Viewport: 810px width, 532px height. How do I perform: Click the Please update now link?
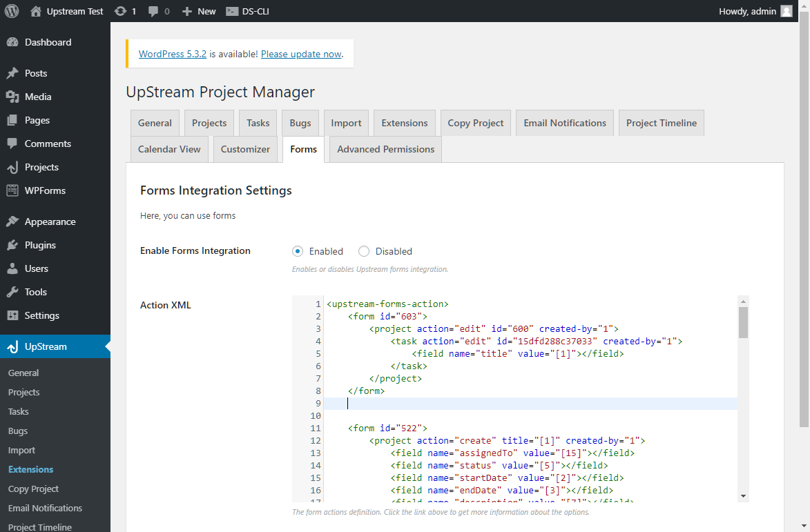300,54
